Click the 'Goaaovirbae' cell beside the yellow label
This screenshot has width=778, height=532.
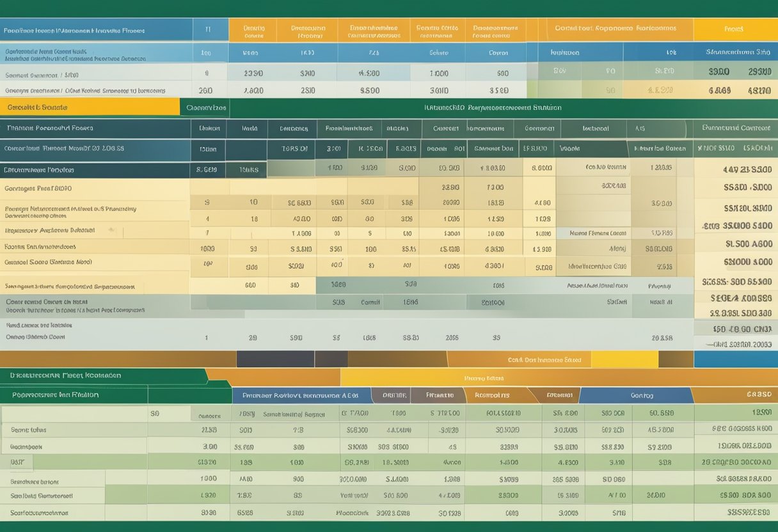[x=205, y=108]
